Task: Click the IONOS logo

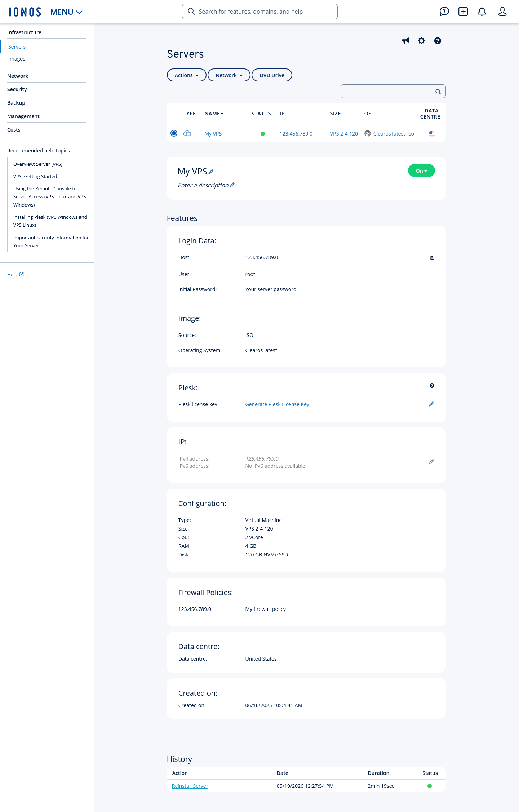Action: click(25, 12)
